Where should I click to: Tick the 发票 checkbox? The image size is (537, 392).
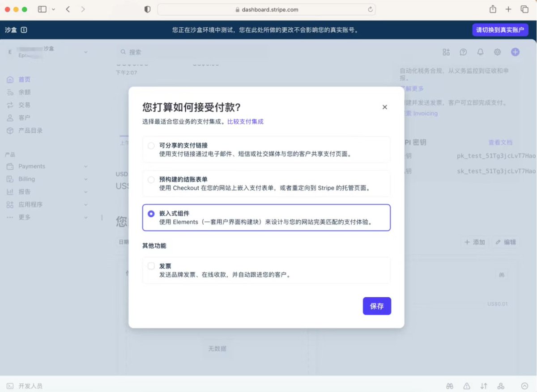coord(151,266)
